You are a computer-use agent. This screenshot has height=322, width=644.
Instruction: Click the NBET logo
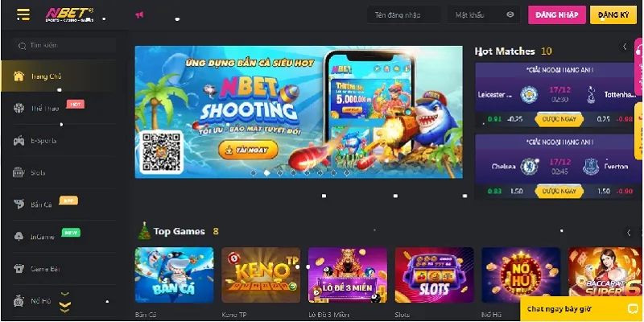(70, 14)
